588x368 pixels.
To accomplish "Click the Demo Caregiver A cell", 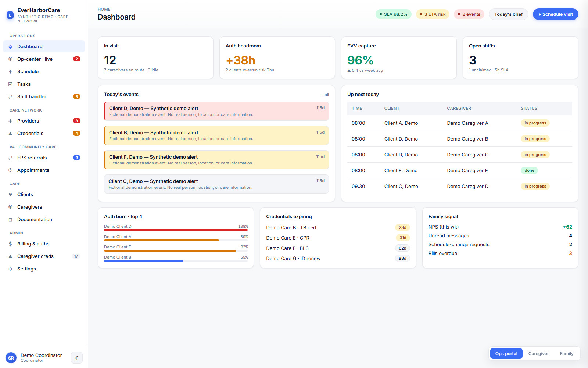I will pos(467,123).
